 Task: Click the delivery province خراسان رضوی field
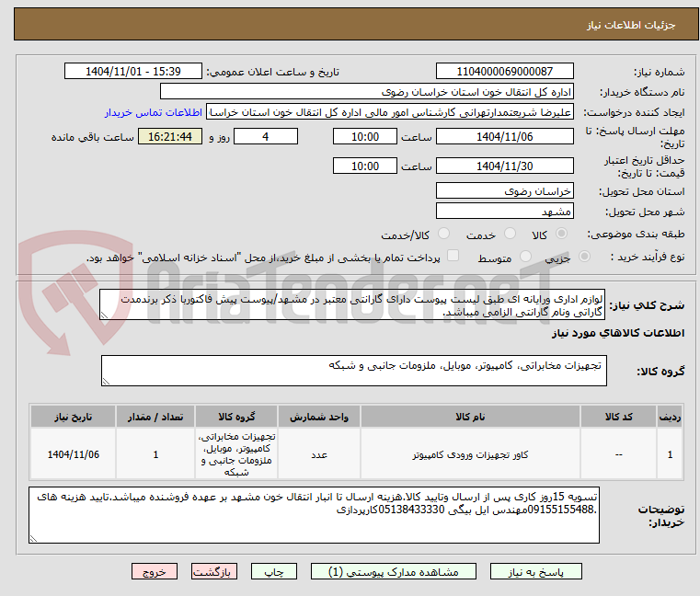[x=505, y=190]
